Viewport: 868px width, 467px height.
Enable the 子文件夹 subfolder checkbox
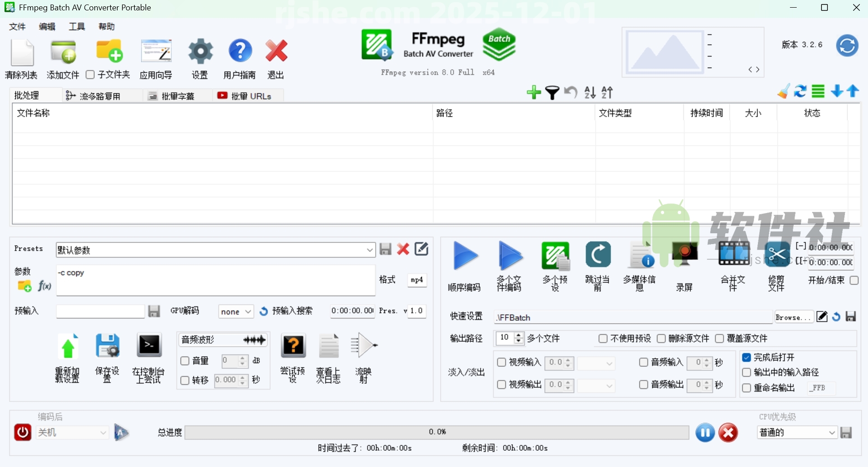pyautogui.click(x=90, y=75)
